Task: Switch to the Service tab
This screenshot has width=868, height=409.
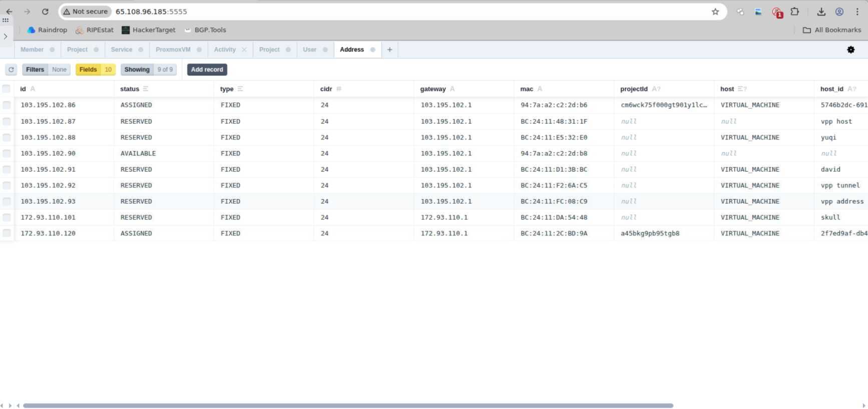Action: [122, 49]
